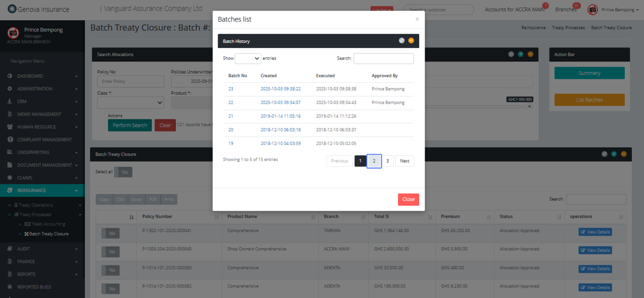This screenshot has width=644, height=298.
Task: Click the orange minimize icon in Batch Treaty Closure panel
Action: (623, 154)
